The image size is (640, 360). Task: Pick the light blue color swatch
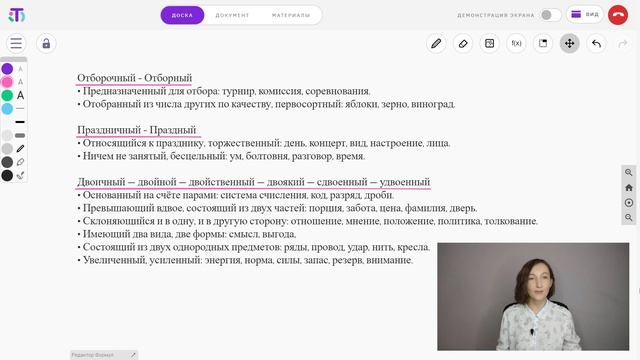tap(7, 109)
